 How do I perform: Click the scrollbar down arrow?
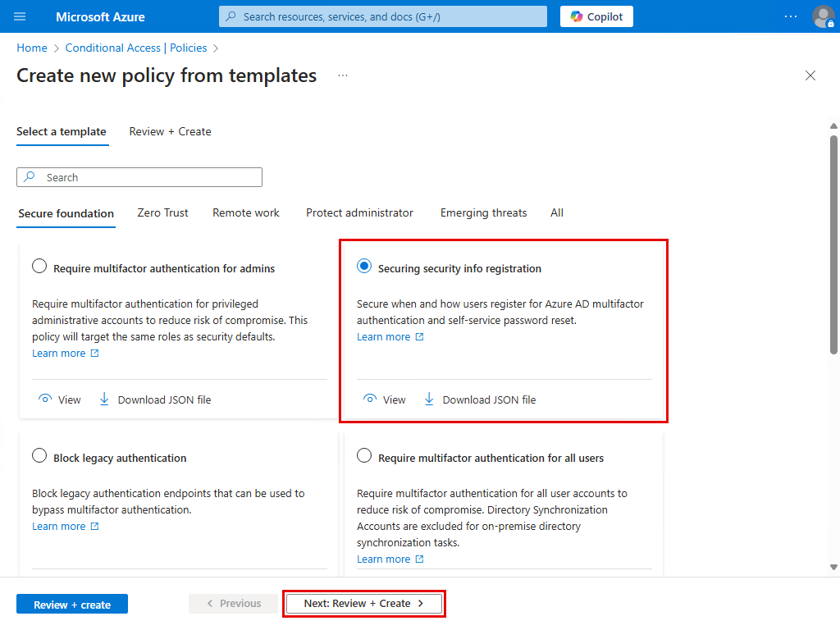[x=833, y=568]
